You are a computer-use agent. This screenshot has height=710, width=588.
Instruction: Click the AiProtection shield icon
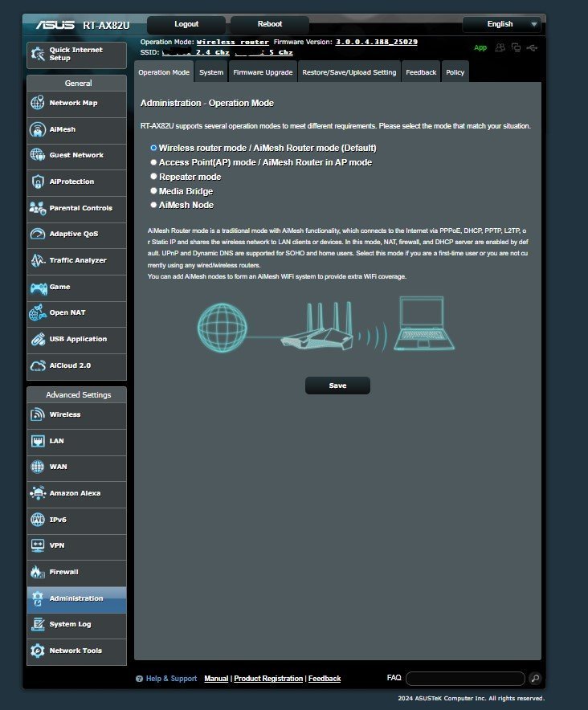pos(38,182)
